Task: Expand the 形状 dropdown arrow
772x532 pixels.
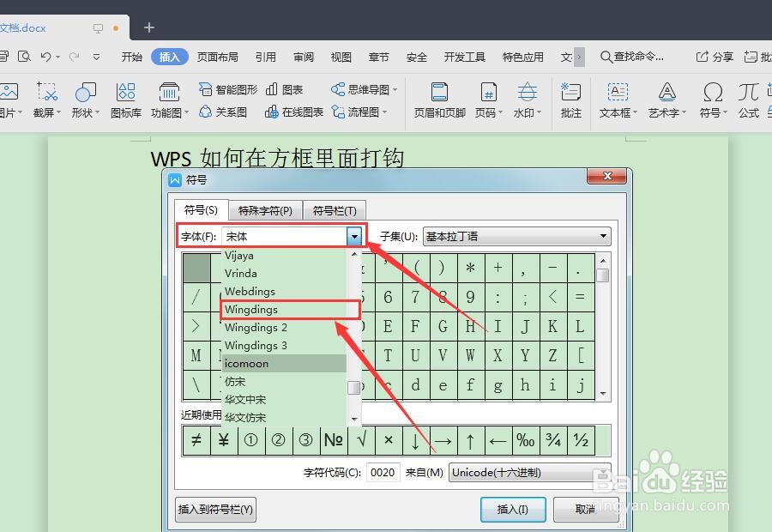Action: pyautogui.click(x=97, y=112)
